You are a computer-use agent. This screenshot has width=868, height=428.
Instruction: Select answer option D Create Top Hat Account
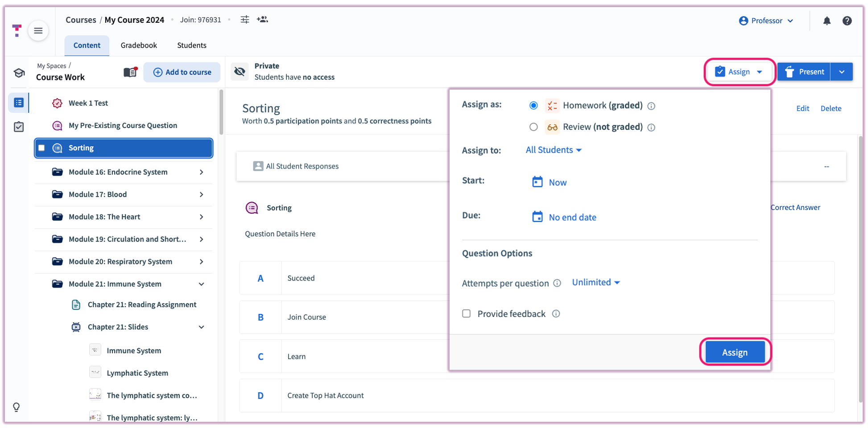[326, 395]
